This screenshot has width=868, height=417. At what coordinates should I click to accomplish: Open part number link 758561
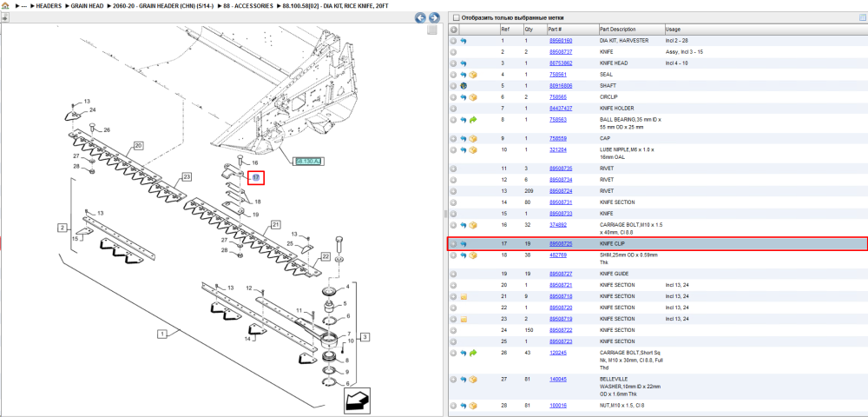(x=557, y=75)
